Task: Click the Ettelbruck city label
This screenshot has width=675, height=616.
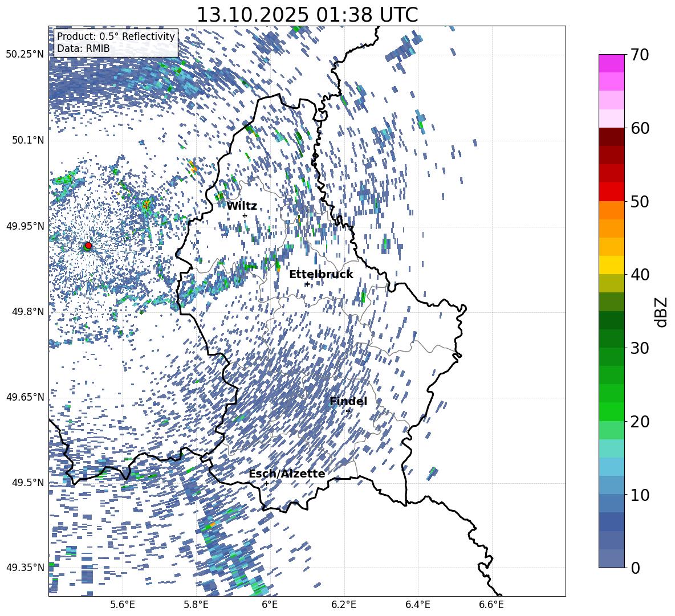Action: [321, 274]
